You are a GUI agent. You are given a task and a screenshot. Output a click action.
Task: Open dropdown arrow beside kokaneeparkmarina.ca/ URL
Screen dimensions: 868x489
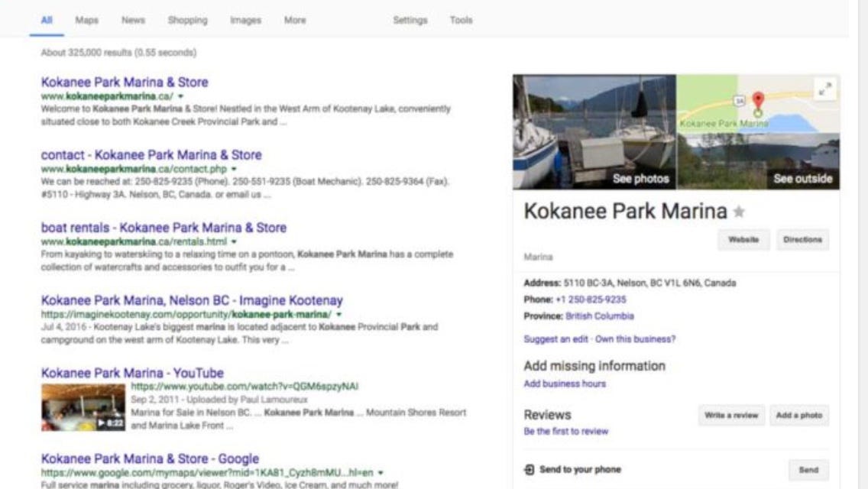180,96
